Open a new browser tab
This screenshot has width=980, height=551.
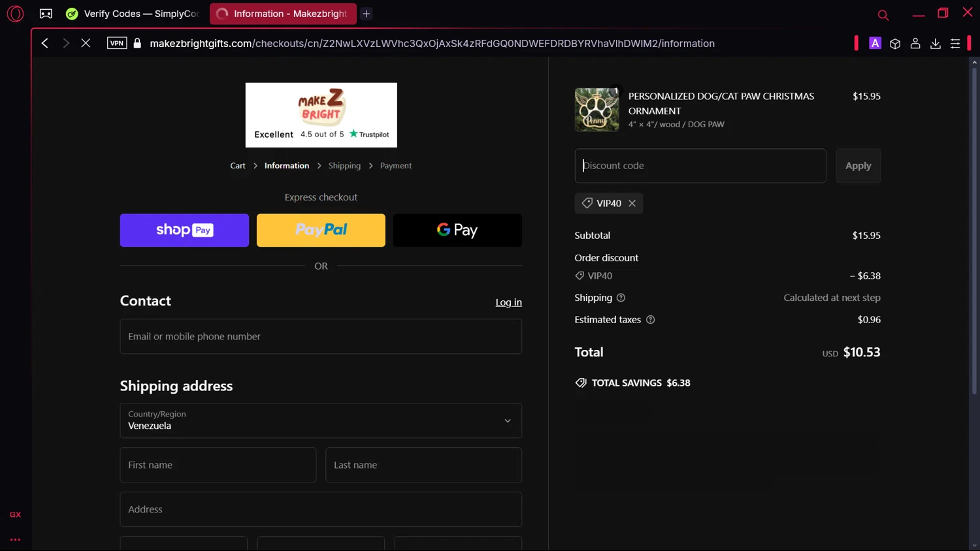pos(367,13)
